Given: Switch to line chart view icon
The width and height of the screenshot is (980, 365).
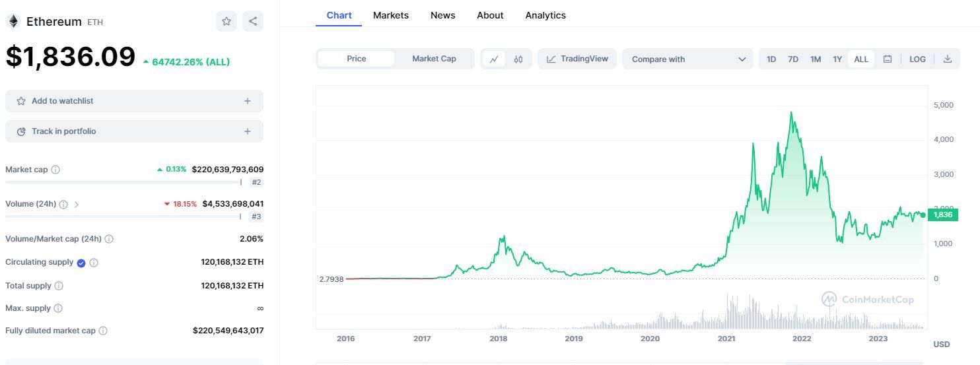Looking at the screenshot, I should click(494, 59).
